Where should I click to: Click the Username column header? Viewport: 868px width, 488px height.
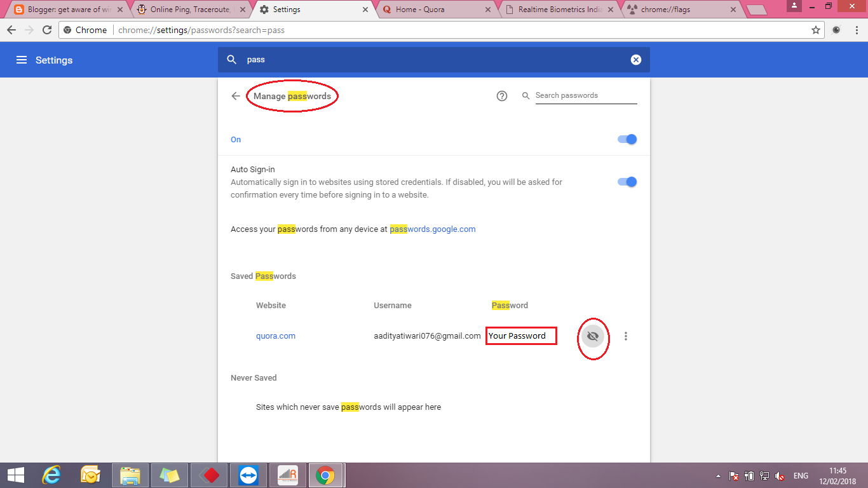click(x=393, y=306)
